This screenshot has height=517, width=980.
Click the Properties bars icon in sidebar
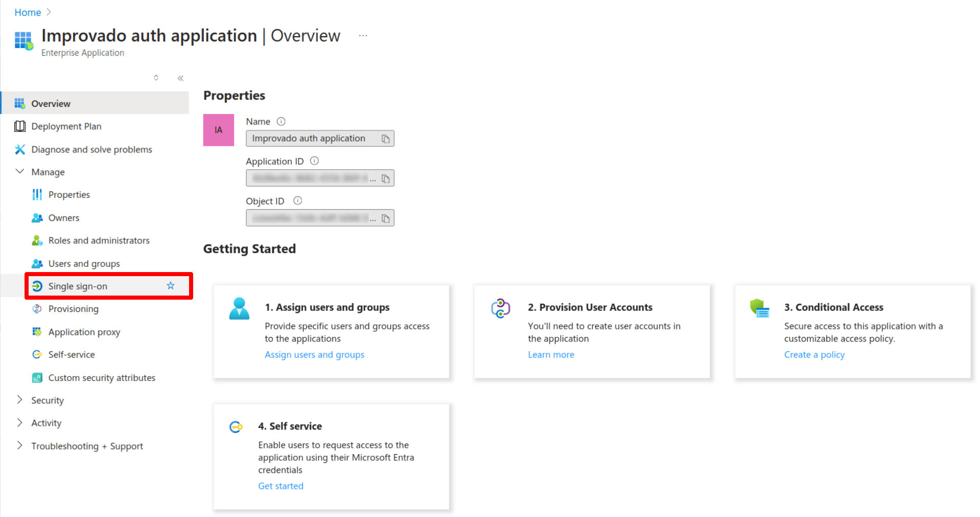(x=37, y=195)
